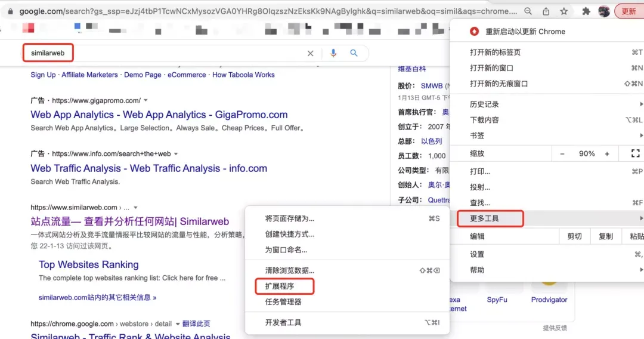Expand the 历史记录 submenu

tap(547, 104)
